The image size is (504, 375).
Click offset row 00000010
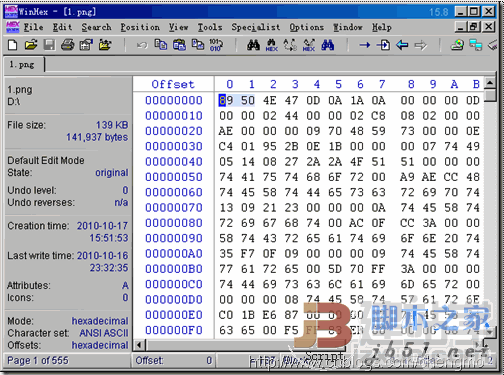coord(174,116)
